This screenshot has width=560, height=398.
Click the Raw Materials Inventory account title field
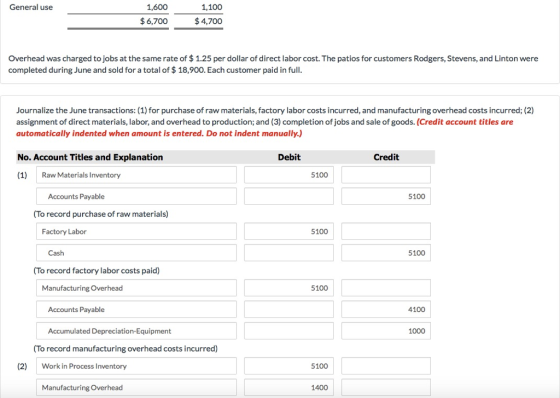[136, 175]
